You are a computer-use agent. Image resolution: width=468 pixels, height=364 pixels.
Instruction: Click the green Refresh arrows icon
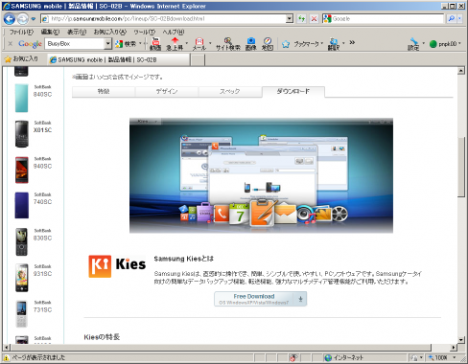click(x=301, y=19)
